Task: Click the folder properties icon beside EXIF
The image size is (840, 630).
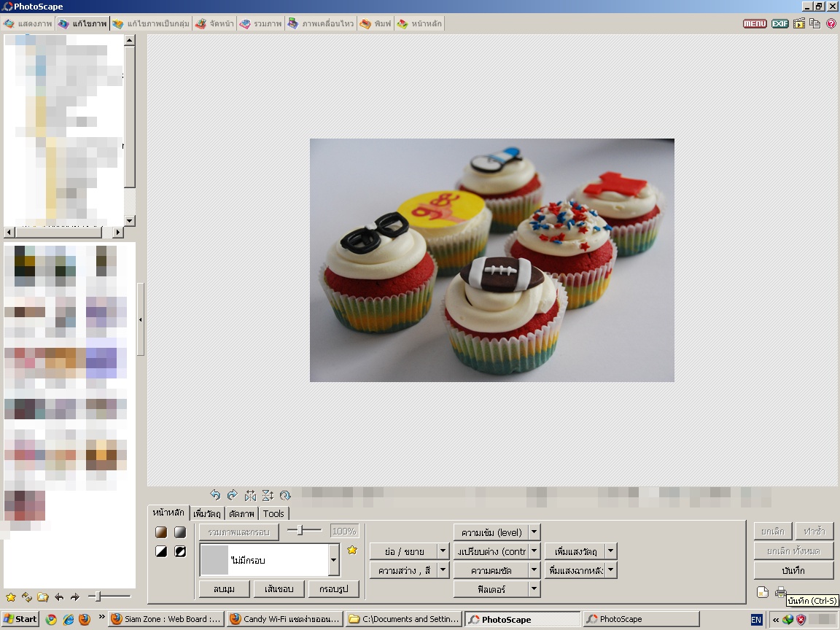Action: click(x=799, y=23)
